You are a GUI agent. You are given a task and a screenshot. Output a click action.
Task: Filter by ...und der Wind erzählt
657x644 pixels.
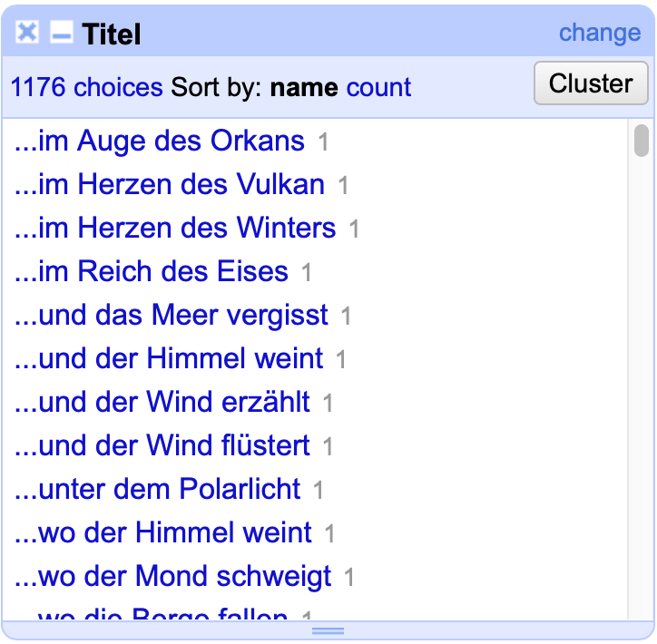tap(162, 402)
